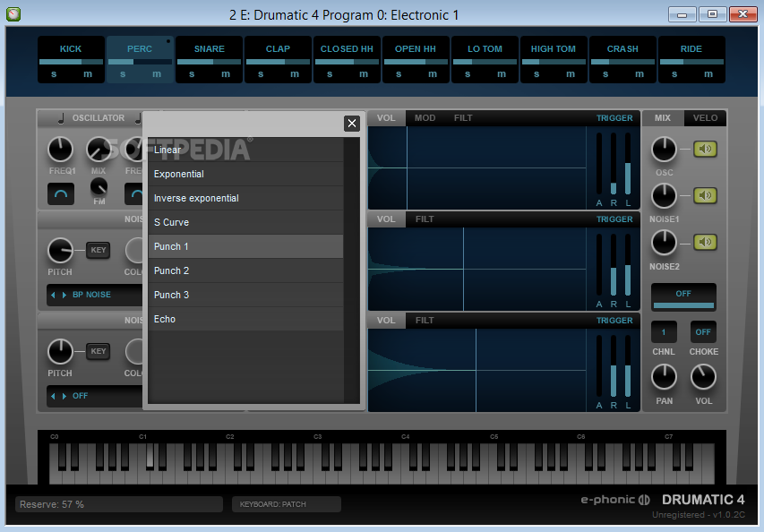Click the VOL knob in mix panel
The height and width of the screenshot is (532, 764).
click(x=704, y=377)
